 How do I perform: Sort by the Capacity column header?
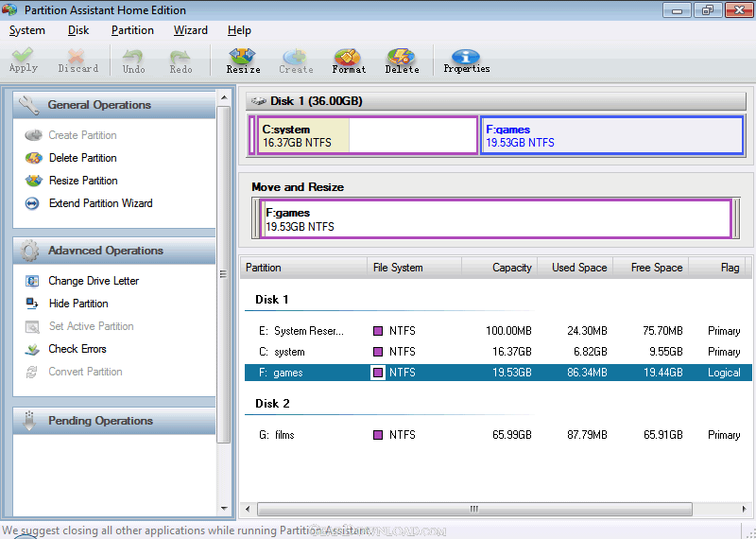click(x=500, y=268)
